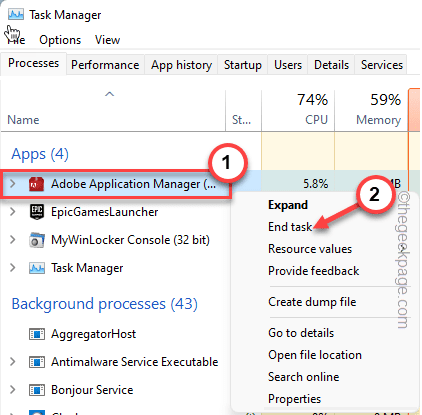
Task: Click the MyWinLocker Console icon
Action: point(37,240)
